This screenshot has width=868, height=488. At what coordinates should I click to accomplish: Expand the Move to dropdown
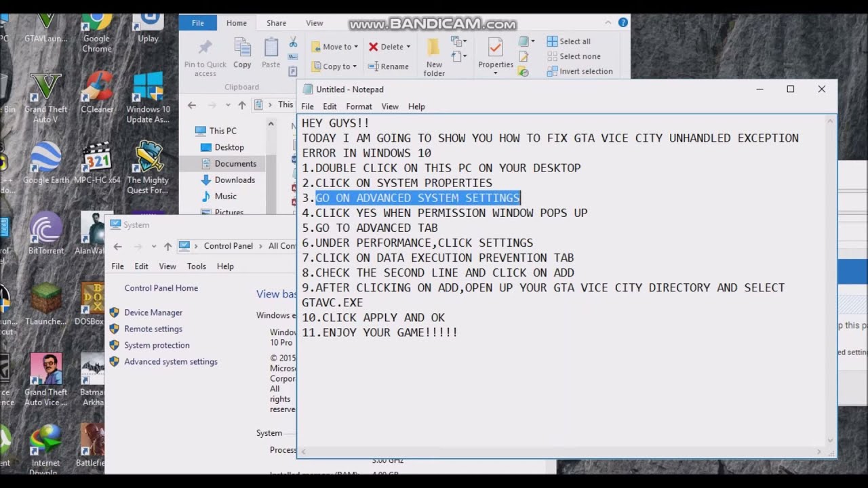[x=356, y=47]
